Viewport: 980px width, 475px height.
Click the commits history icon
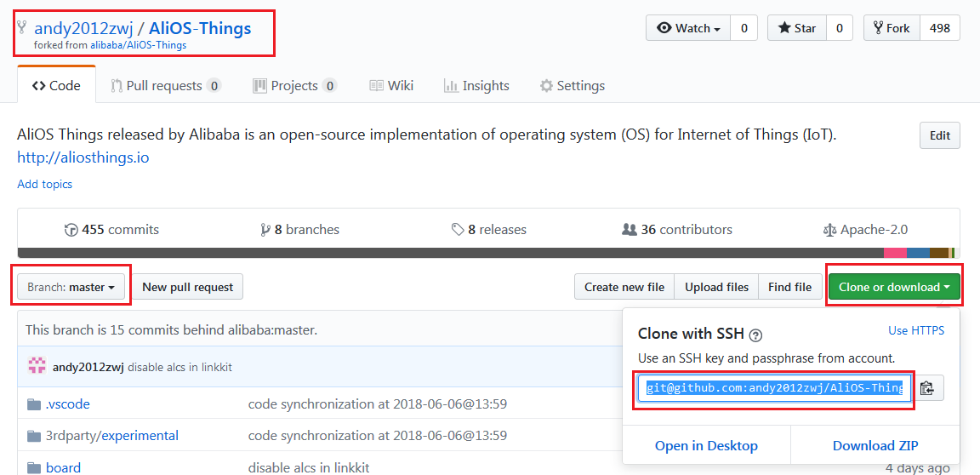coord(71,230)
